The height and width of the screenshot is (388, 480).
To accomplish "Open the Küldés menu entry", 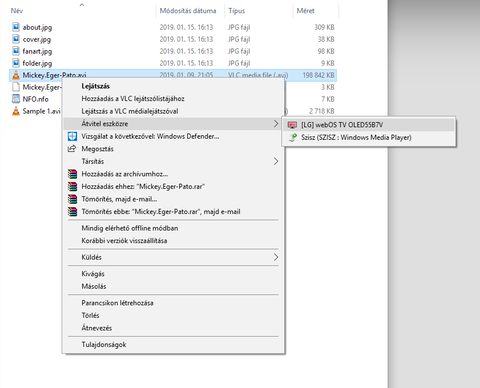I will [x=173, y=257].
